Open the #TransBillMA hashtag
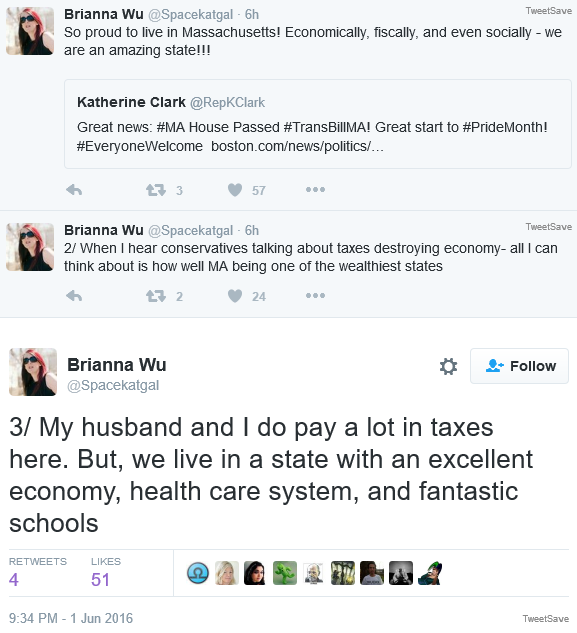 (327, 127)
